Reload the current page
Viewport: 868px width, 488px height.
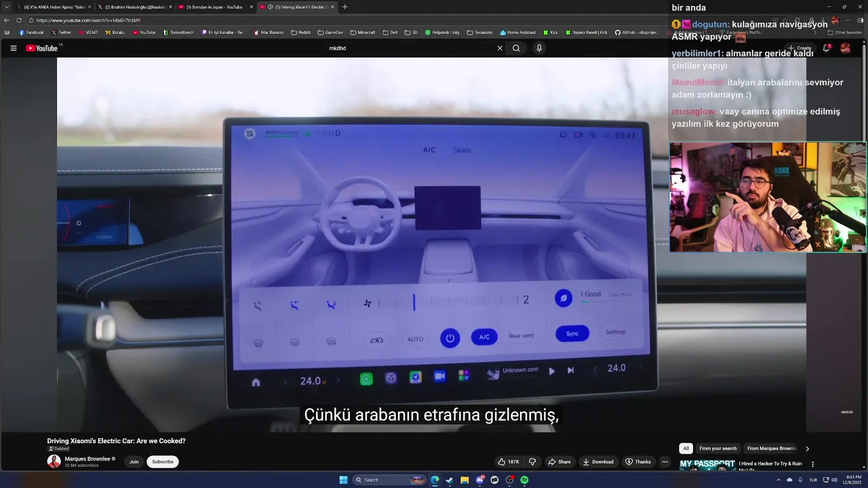(x=19, y=20)
